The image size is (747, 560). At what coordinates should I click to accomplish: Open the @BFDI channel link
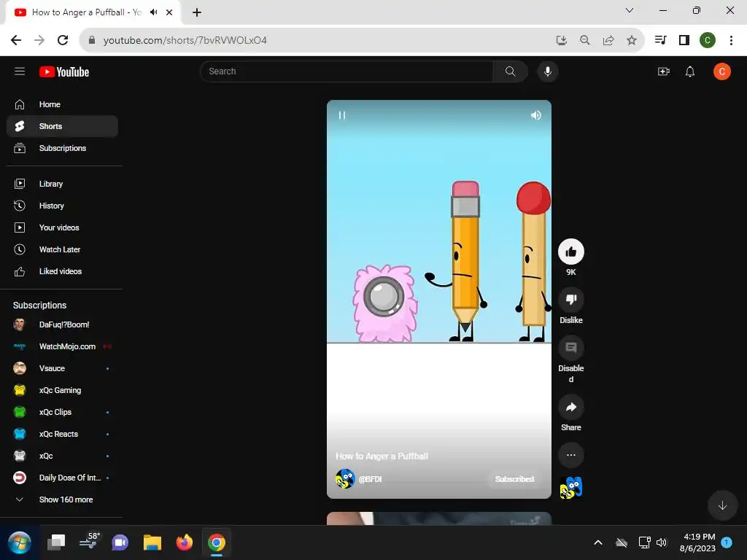[x=370, y=479]
